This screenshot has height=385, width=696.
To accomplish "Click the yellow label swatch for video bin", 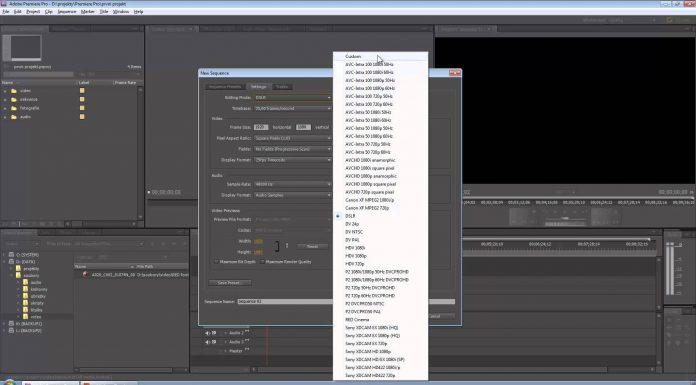I will click(x=82, y=91).
